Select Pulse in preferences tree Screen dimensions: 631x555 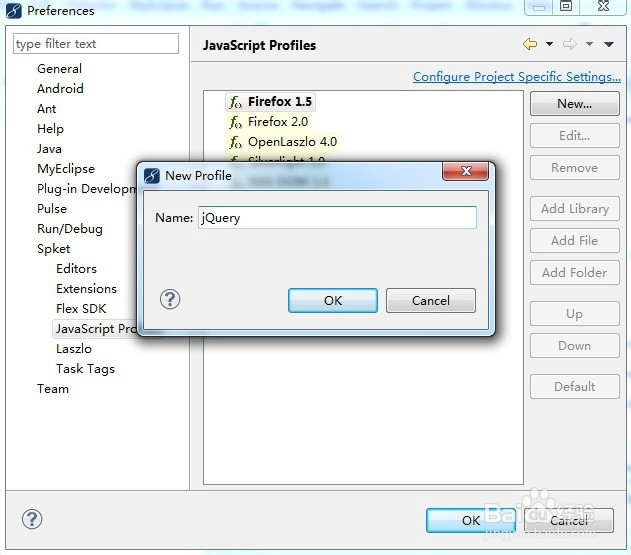[x=52, y=208]
